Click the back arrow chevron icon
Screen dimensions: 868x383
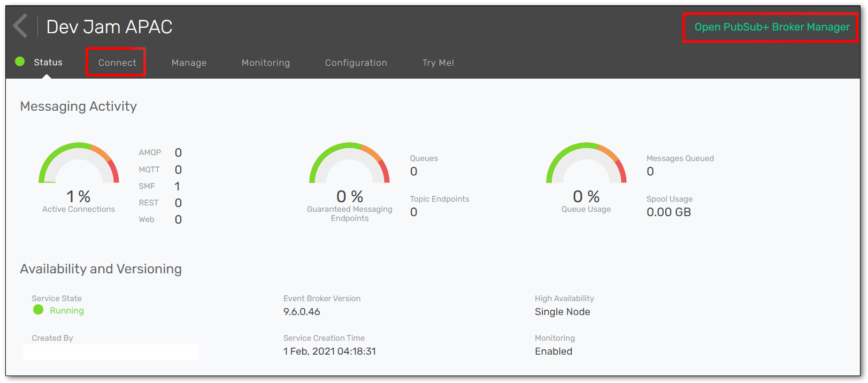click(20, 26)
